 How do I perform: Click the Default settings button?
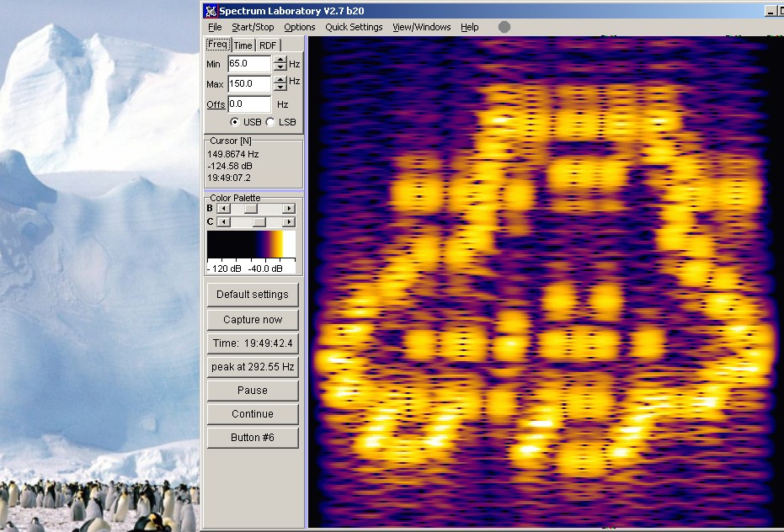tap(253, 295)
